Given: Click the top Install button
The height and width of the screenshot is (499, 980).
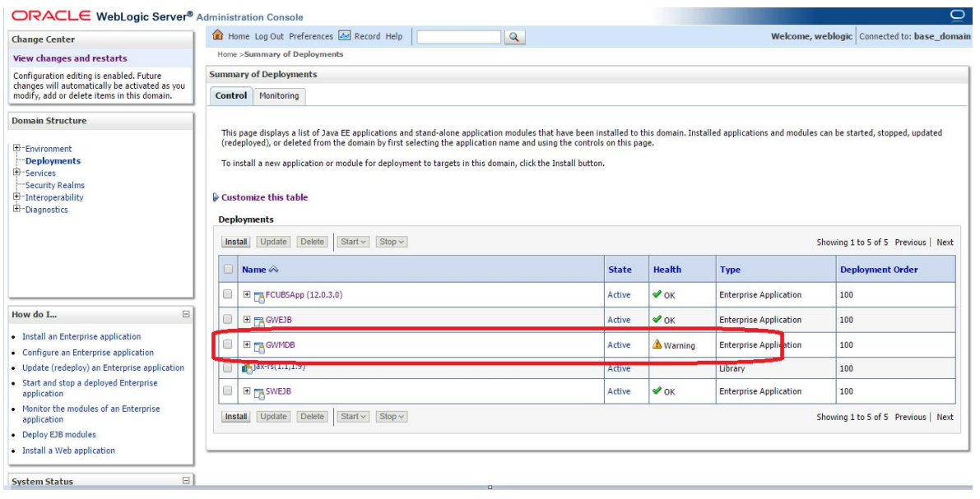Looking at the screenshot, I should pos(236,242).
